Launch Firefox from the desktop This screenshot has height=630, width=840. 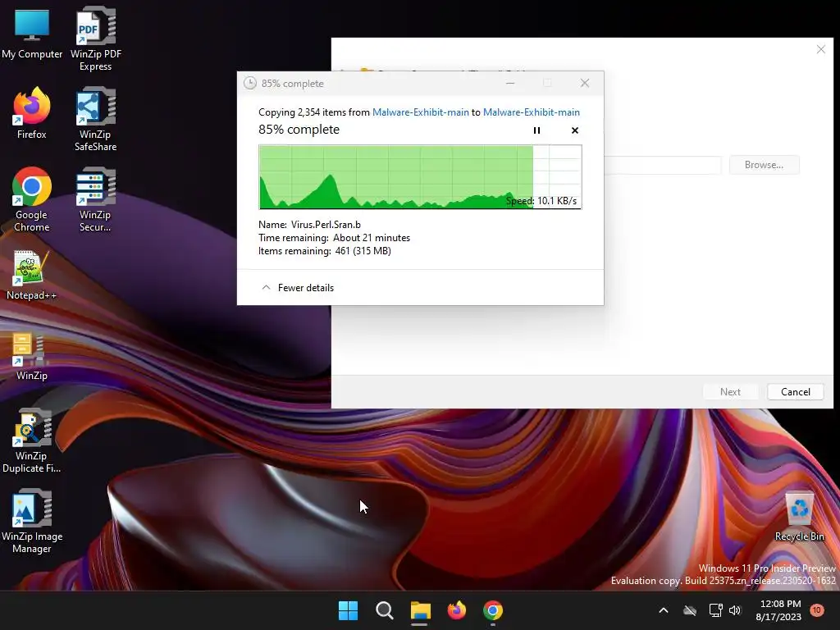[x=32, y=113]
